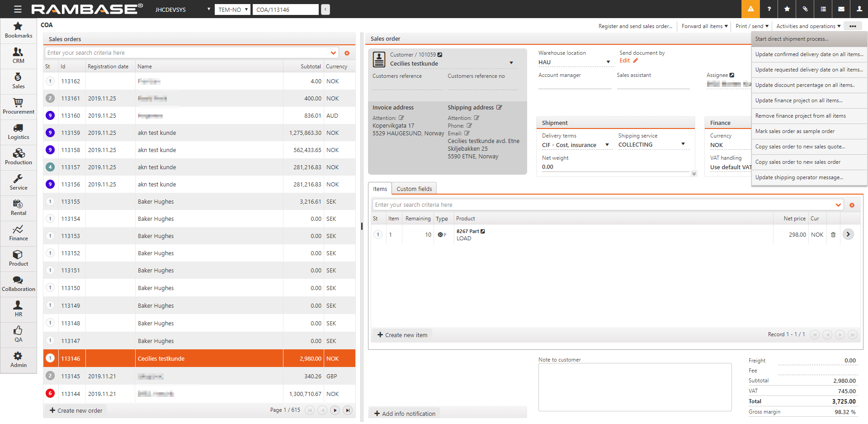Open the TEM-NO company selector
The width and height of the screenshot is (868, 424).
pyautogui.click(x=232, y=10)
